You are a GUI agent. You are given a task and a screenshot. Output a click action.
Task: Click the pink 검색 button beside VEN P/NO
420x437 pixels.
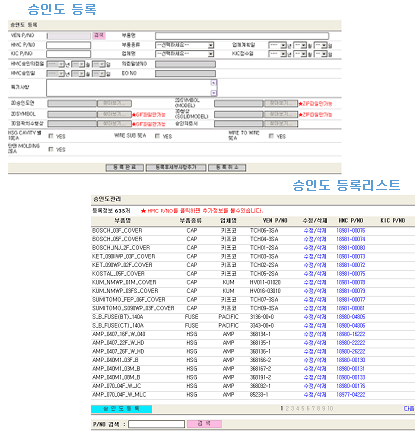99,36
